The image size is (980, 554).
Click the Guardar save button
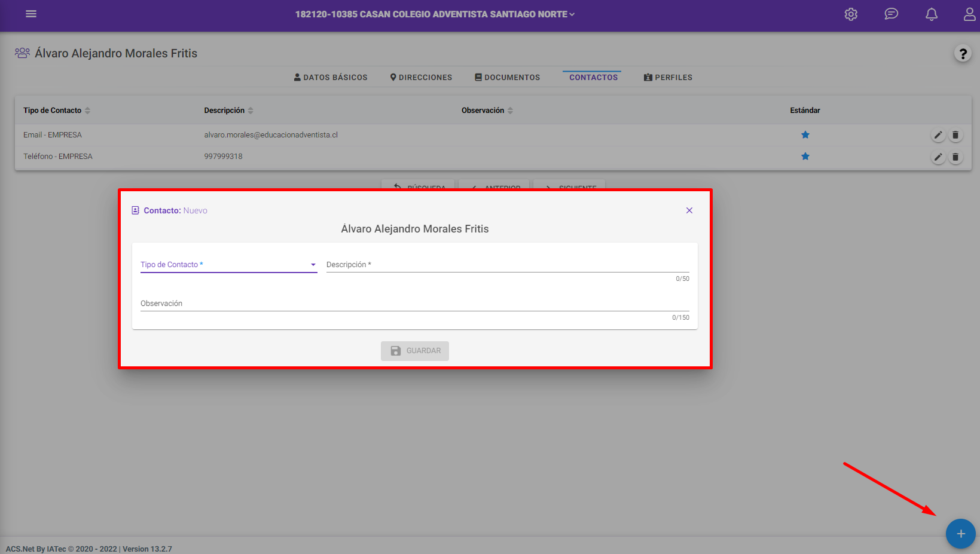415,351
